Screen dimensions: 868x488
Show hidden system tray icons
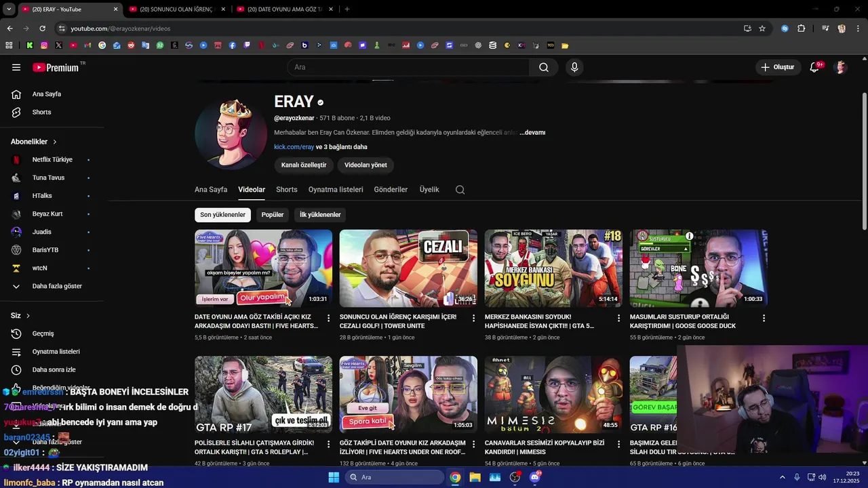pos(782,477)
